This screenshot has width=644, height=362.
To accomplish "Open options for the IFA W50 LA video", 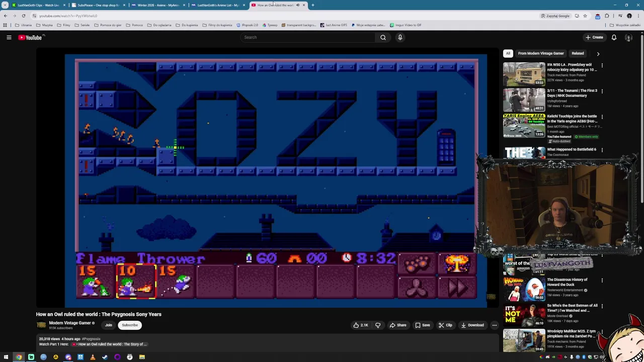I will 602,65.
